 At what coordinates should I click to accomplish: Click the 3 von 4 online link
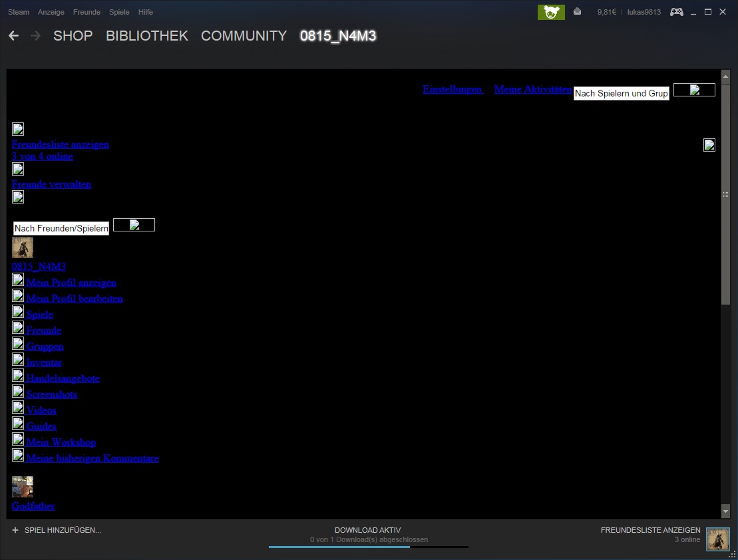pyautogui.click(x=43, y=156)
